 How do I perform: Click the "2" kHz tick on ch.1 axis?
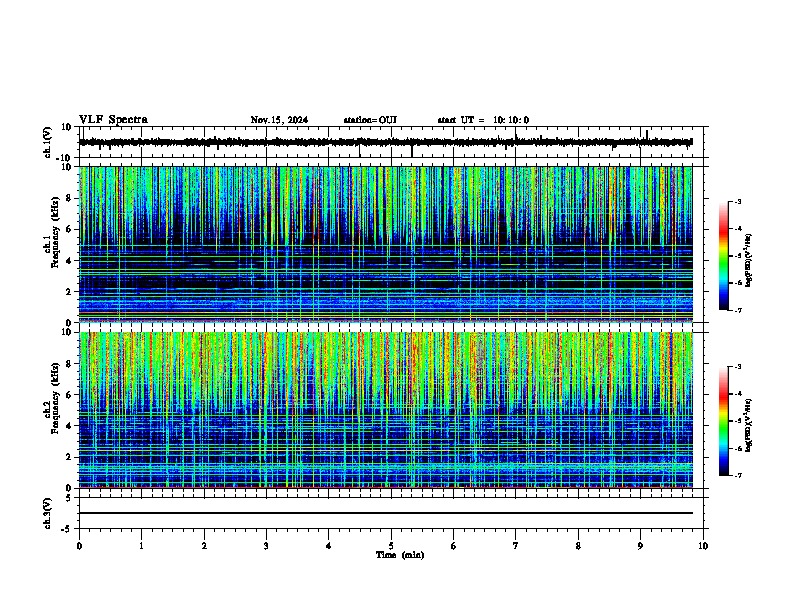coord(70,291)
